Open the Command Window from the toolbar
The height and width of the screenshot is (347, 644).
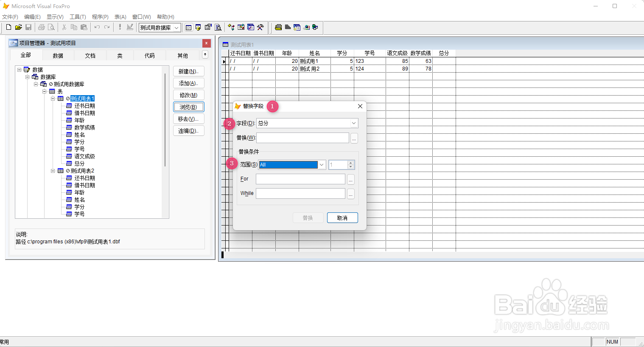pyautogui.click(x=188, y=27)
